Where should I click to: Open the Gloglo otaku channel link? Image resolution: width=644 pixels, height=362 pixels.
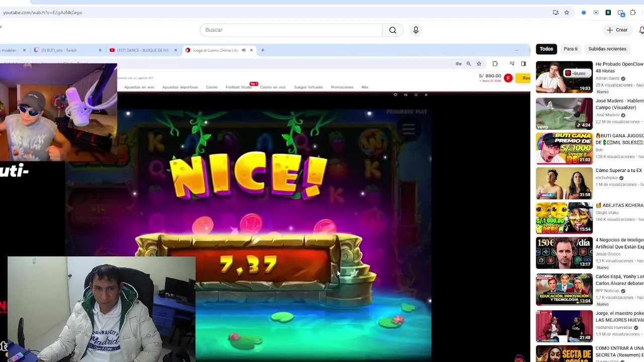(x=607, y=213)
